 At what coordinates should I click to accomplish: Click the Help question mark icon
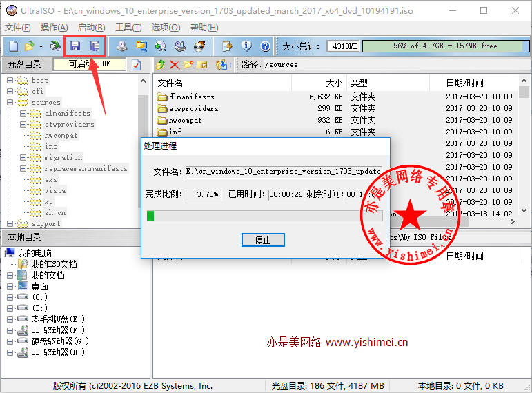tap(266, 46)
